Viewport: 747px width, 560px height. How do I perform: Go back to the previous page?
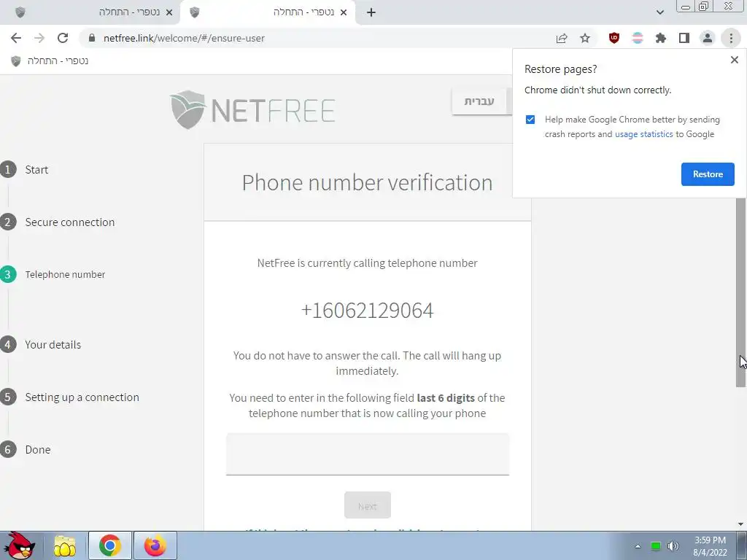click(16, 38)
